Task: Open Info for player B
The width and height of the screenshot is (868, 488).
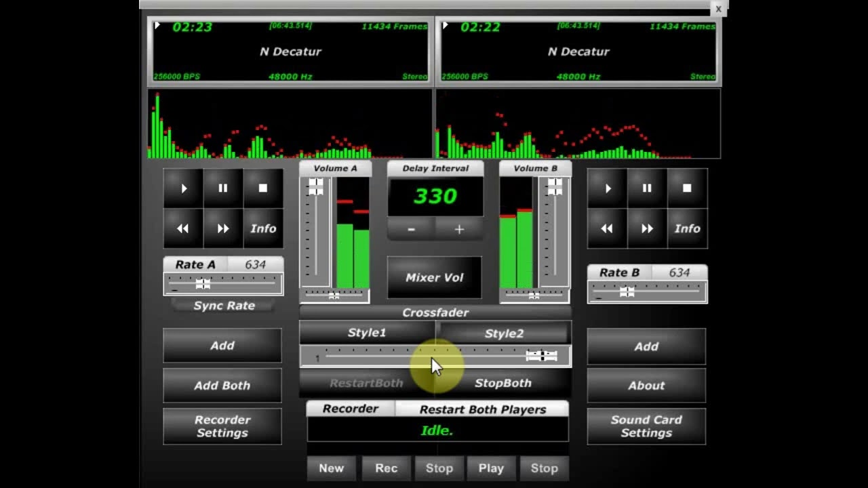Action: pyautogui.click(x=687, y=228)
